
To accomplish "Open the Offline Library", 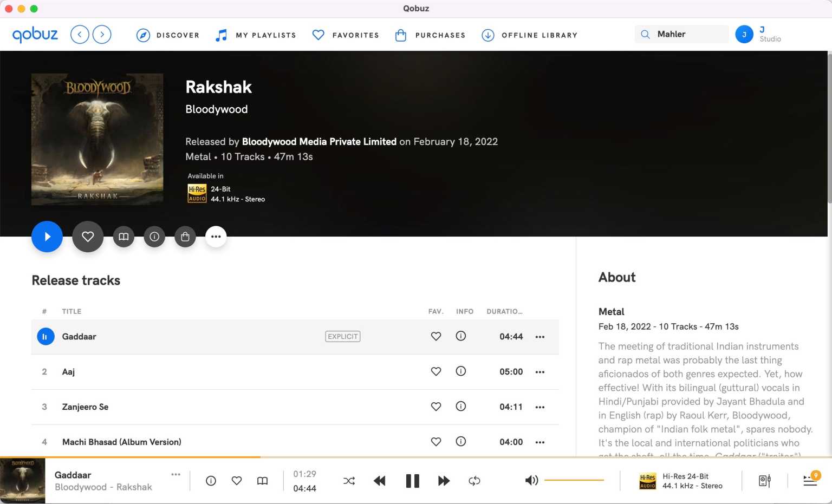I will pos(529,35).
